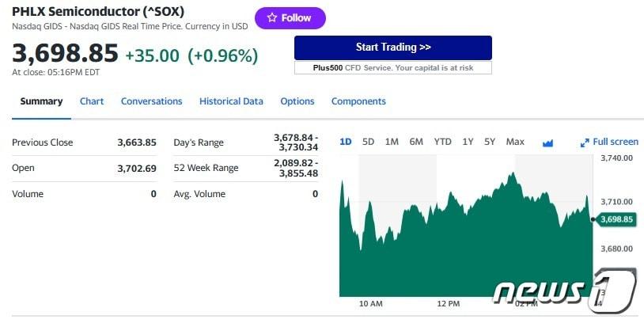Viewport: 644px width, 323px height.
Task: Open the chart in Full screen
Action: pos(609,142)
